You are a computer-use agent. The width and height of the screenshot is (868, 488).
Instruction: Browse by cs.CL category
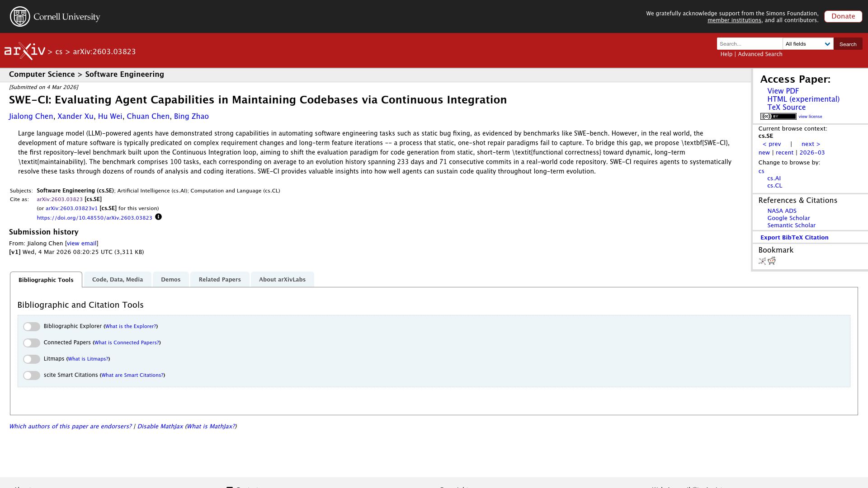click(774, 186)
